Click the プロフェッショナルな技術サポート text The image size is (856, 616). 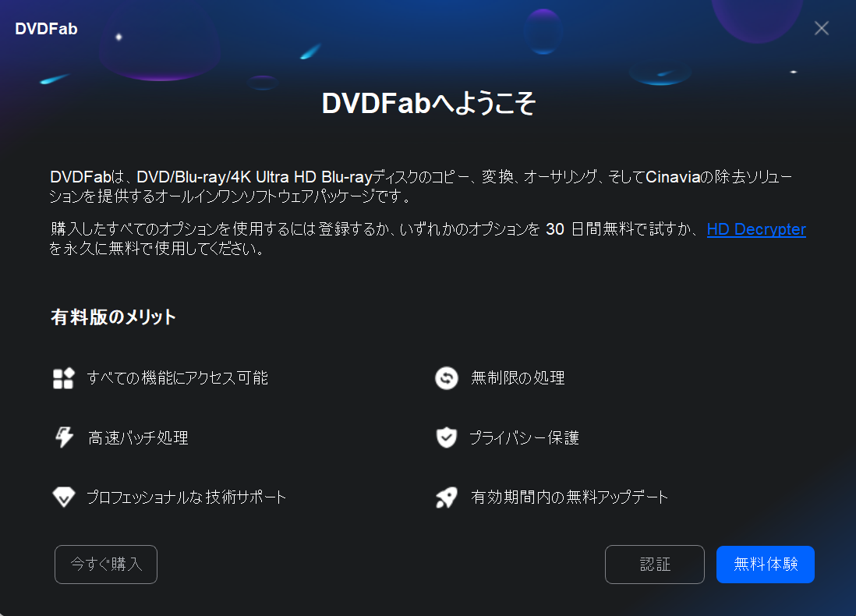click(x=186, y=497)
